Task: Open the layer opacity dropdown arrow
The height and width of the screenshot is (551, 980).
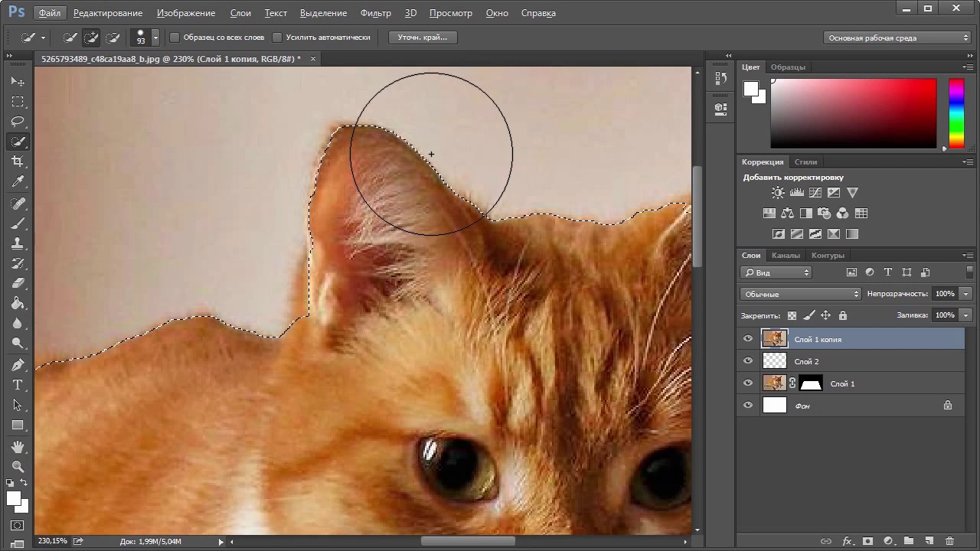Action: (x=965, y=294)
